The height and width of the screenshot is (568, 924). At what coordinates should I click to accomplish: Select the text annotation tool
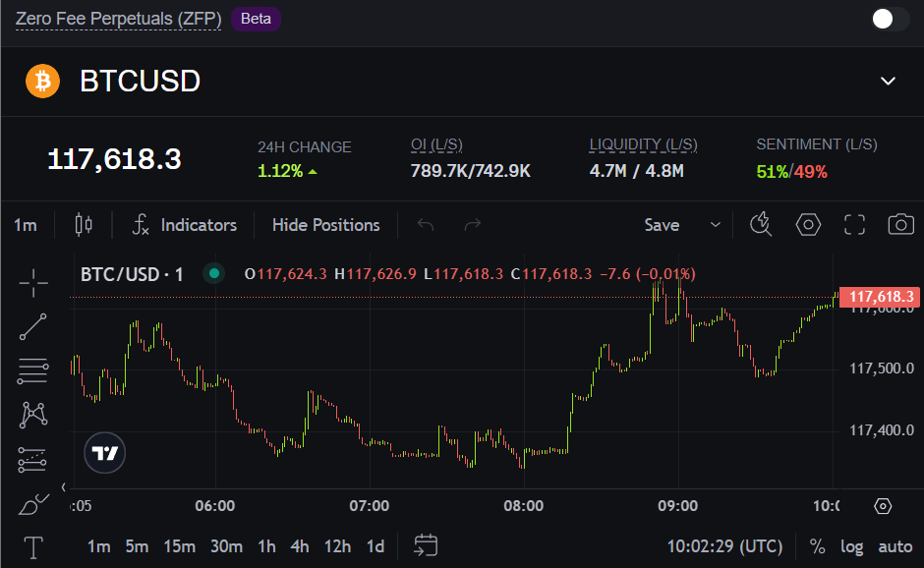click(33, 547)
